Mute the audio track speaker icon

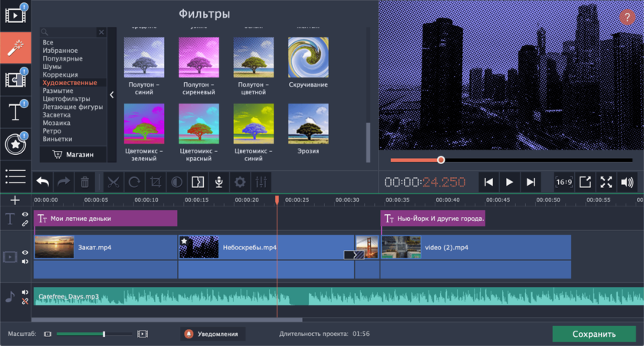tap(25, 292)
